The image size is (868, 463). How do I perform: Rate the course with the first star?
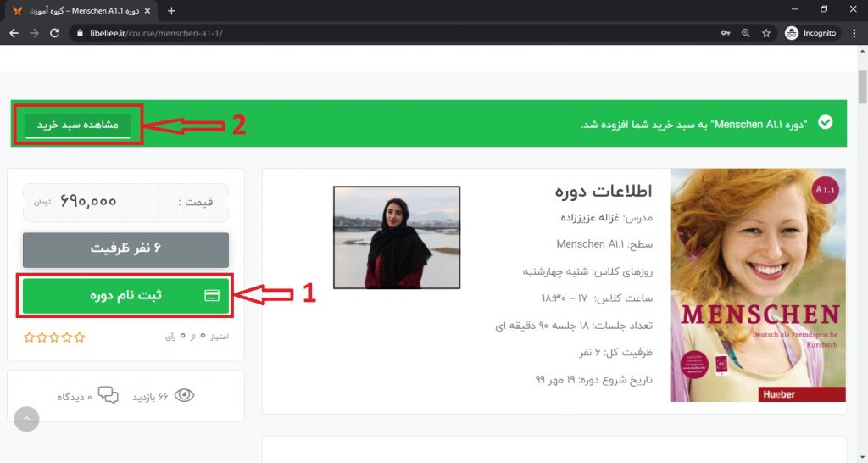pos(30,337)
